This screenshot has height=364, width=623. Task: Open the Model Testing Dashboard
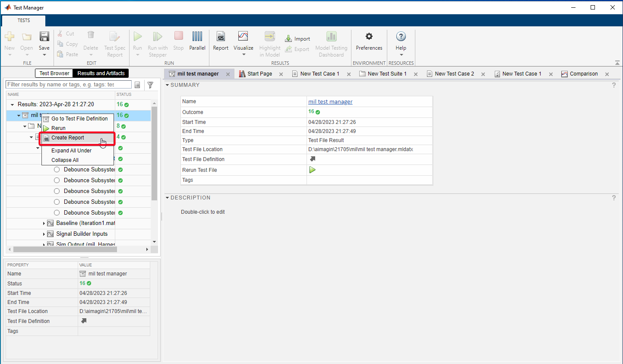pos(331,44)
